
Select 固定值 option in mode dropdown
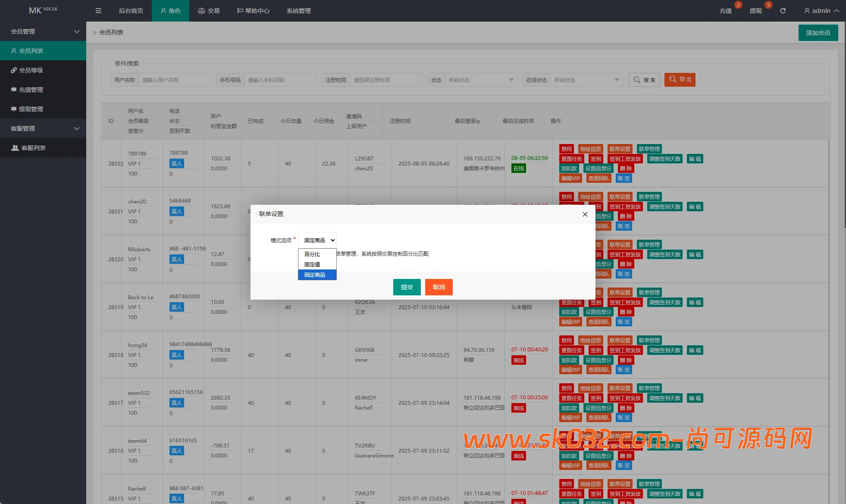(x=313, y=264)
